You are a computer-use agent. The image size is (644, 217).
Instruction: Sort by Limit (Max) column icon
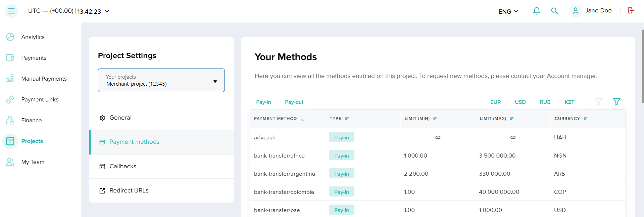pyautogui.click(x=512, y=118)
